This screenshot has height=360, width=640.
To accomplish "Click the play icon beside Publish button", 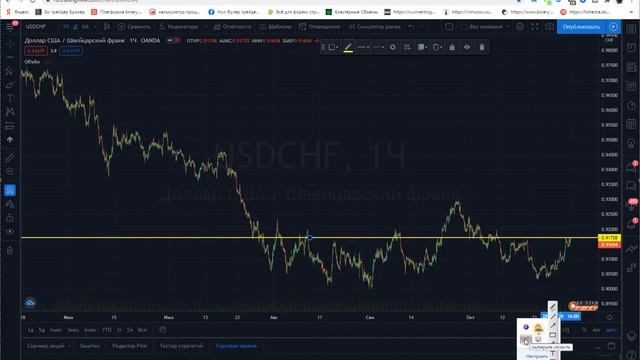I will (x=613, y=27).
